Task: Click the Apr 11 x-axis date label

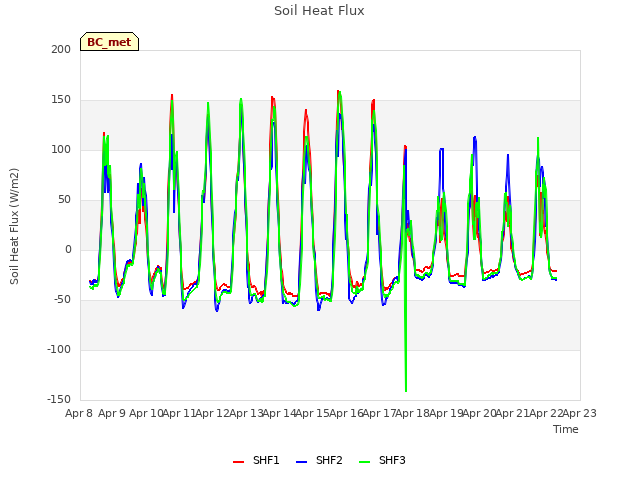Action: pyautogui.click(x=179, y=413)
